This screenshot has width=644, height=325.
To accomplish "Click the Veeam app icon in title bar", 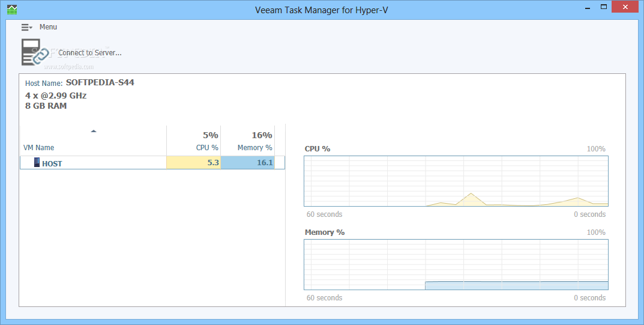I will coord(12,9).
